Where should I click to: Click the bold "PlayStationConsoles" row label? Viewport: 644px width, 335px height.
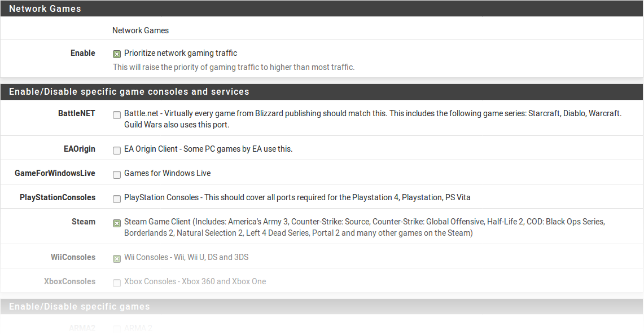point(58,197)
